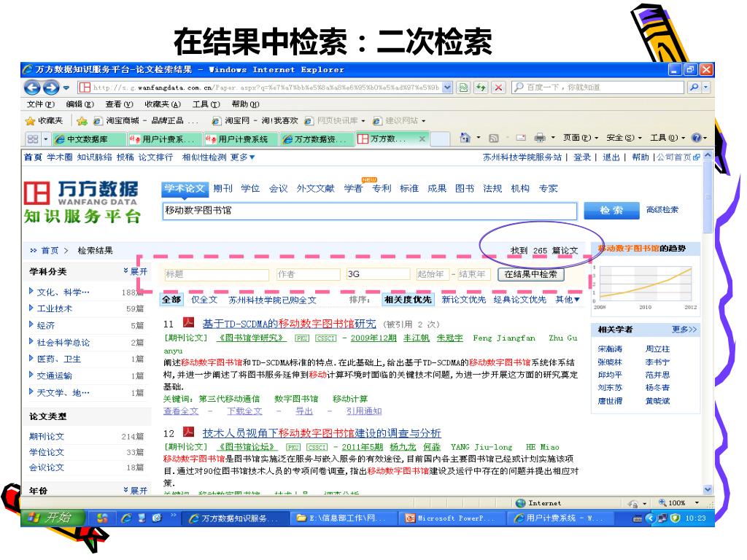
Task: Close the active 万方数 tab
Action: [x=422, y=139]
